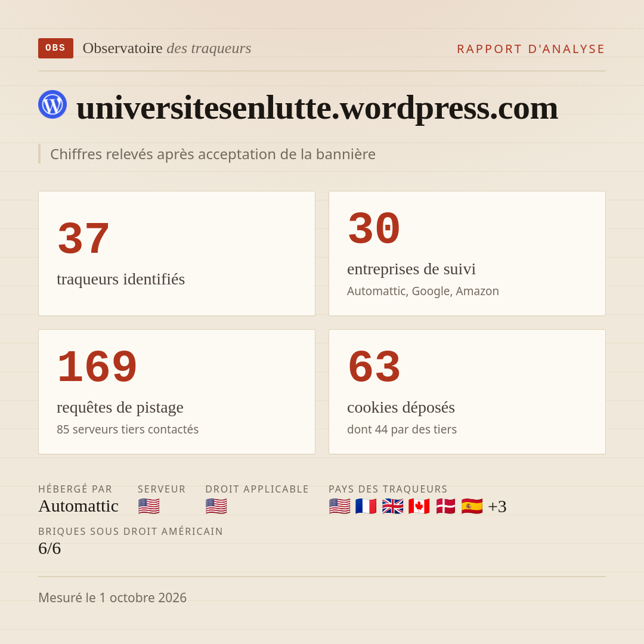644x644 pixels.
Task: Click the Canadian flag in tracker countries
Action: click(419, 506)
